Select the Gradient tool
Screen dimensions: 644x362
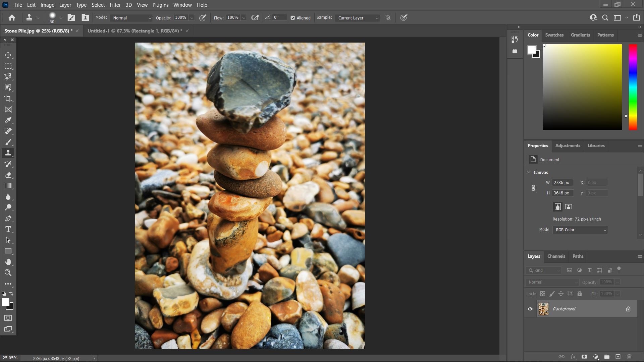[x=8, y=186]
